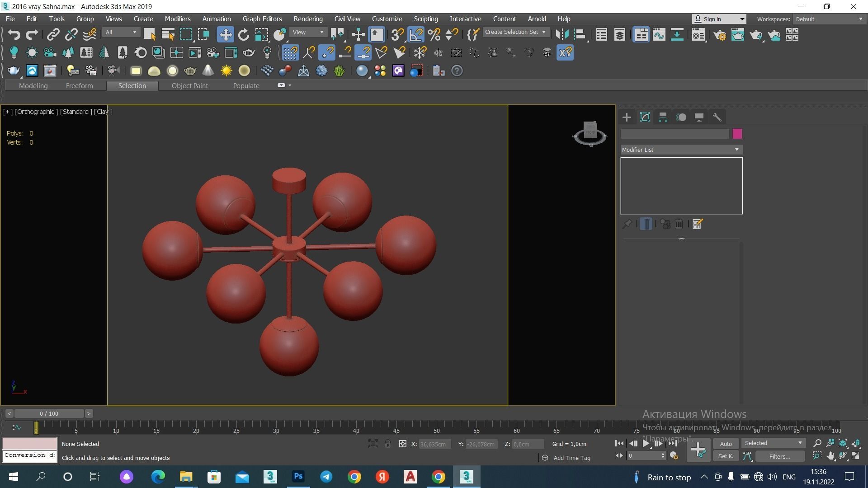The height and width of the screenshot is (488, 868).
Task: Go to Start of animation button
Action: click(619, 444)
